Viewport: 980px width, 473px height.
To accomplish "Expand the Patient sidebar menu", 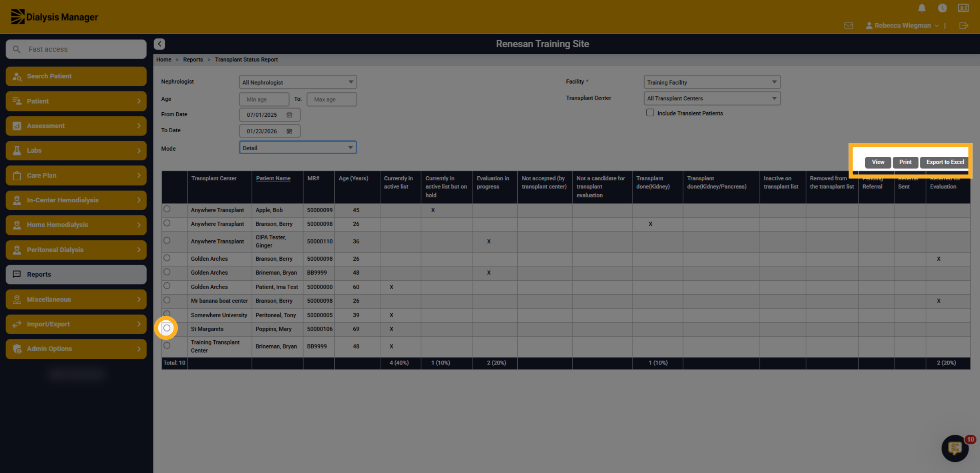I will 76,101.
